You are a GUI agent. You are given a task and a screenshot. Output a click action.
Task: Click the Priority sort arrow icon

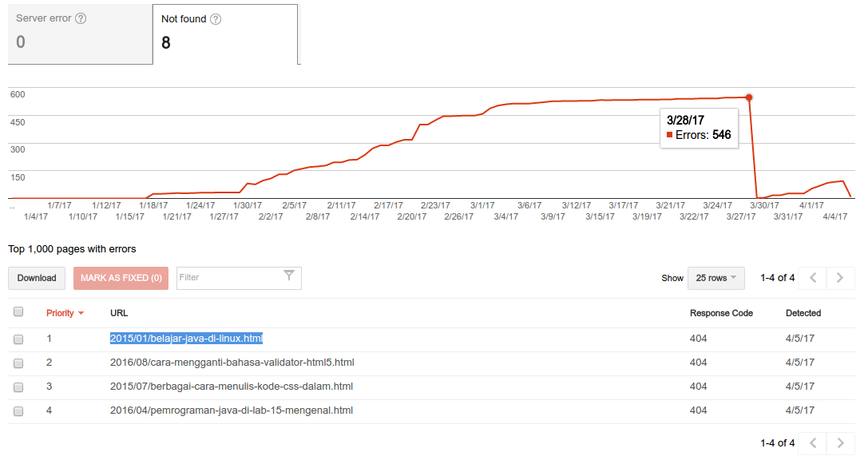[x=81, y=313]
